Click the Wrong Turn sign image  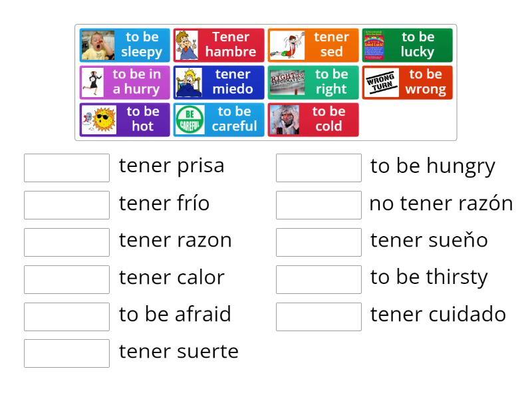point(381,82)
